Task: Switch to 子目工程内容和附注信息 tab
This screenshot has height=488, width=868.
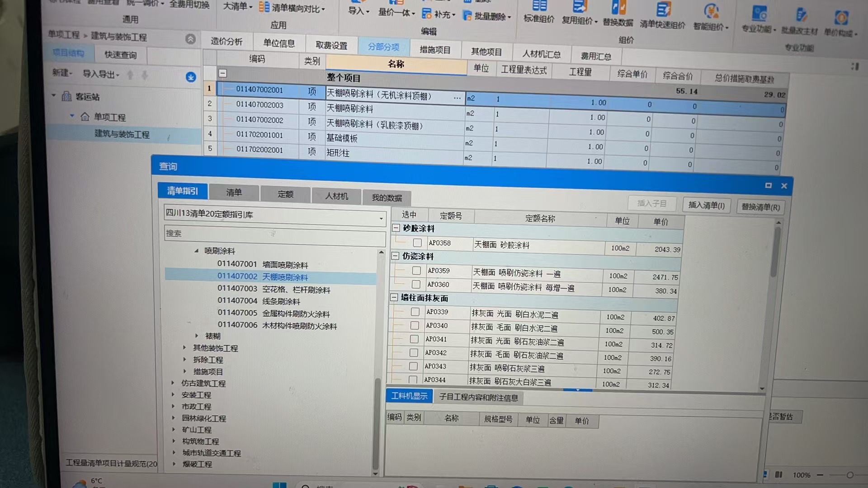Action: tap(478, 398)
